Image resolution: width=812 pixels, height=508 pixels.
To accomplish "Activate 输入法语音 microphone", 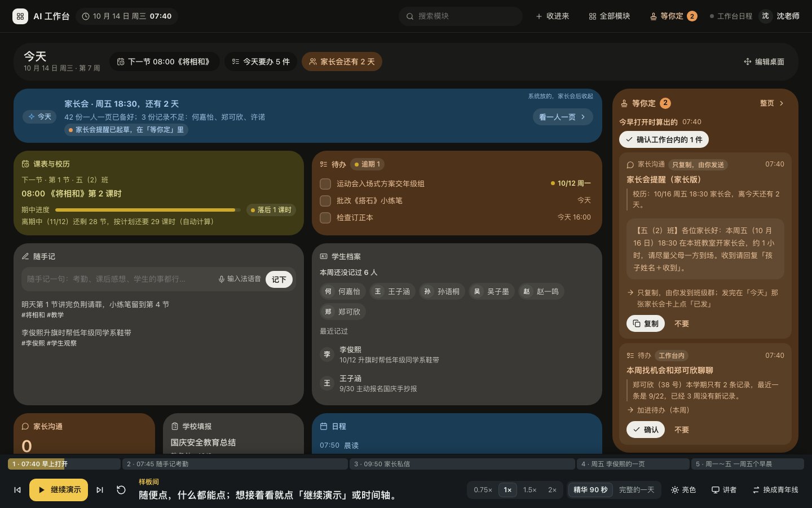I will point(239,279).
